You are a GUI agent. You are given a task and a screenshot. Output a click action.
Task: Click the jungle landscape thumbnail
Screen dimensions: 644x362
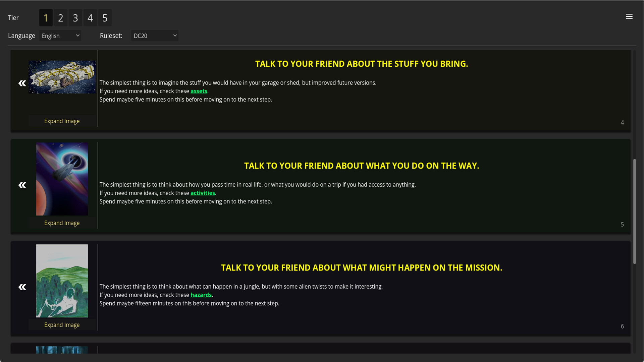[62, 281]
